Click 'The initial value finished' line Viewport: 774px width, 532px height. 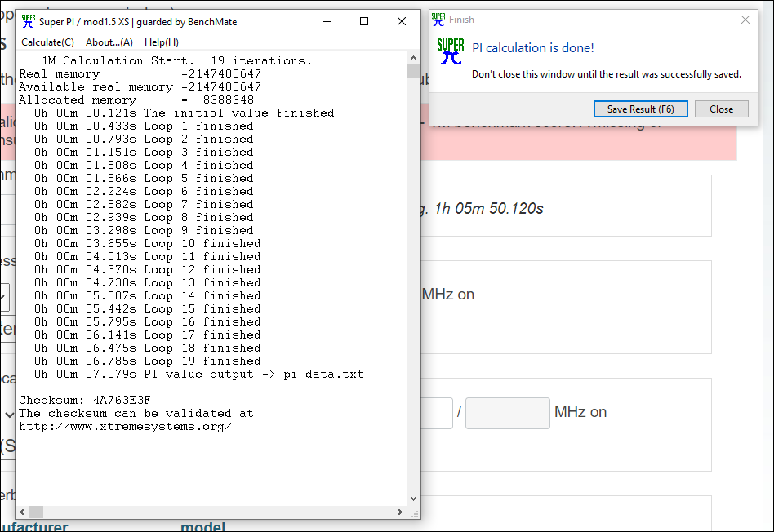click(x=184, y=113)
